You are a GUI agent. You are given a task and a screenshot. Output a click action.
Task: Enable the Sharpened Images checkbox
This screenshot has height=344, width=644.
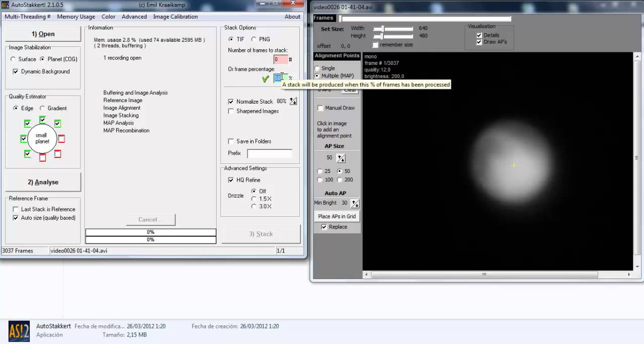click(x=231, y=111)
